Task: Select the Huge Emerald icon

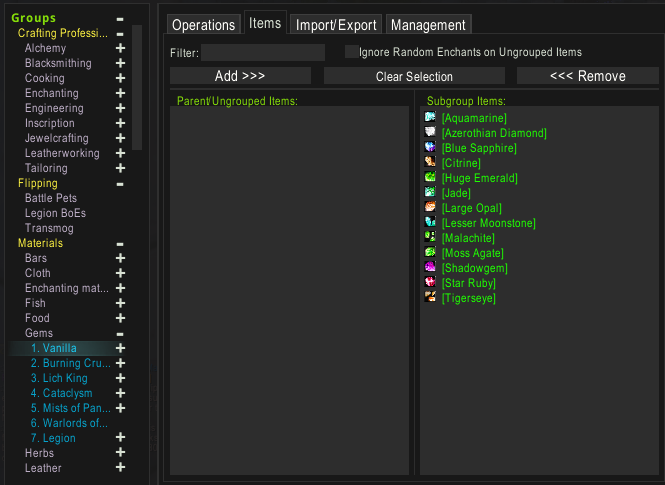Action: 430,178
